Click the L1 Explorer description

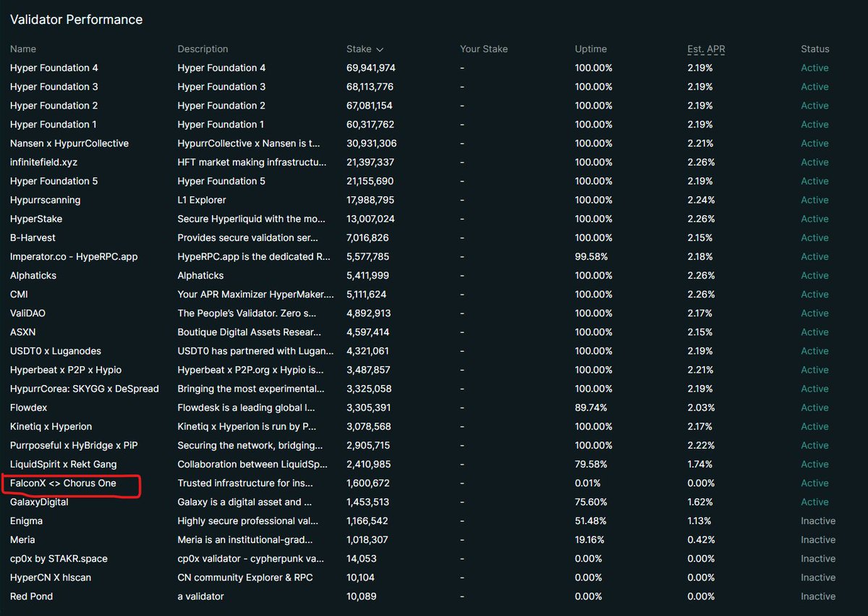pos(202,200)
